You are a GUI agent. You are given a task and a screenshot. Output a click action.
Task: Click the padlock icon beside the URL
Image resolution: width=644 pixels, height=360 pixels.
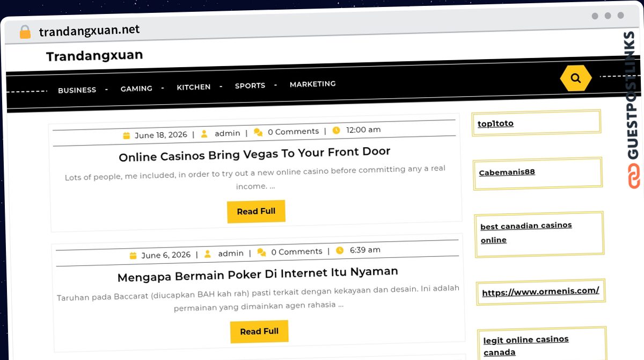coord(25,32)
